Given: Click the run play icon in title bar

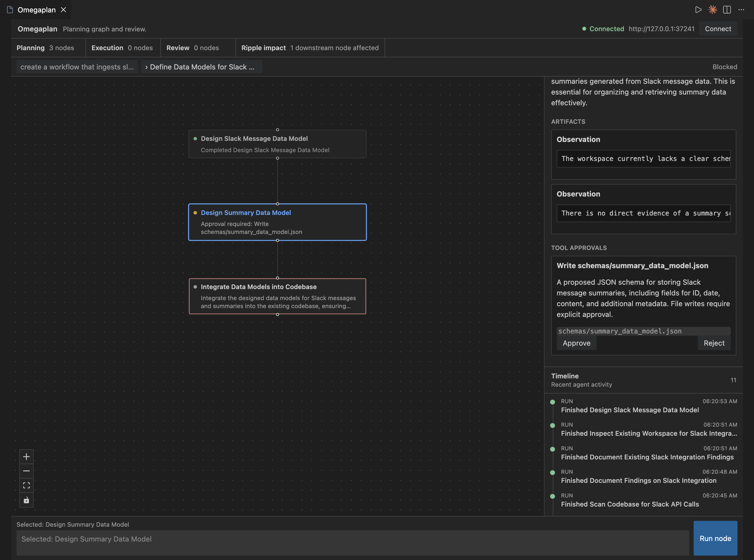Looking at the screenshot, I should coord(698,10).
